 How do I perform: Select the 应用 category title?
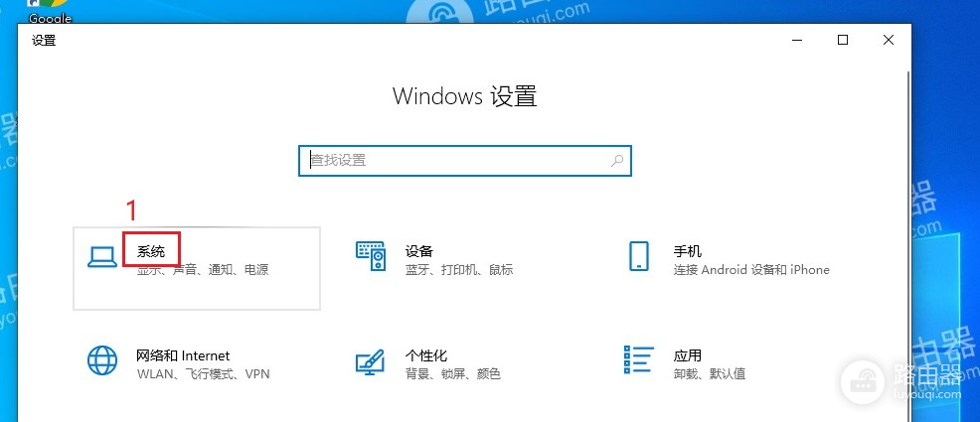click(x=688, y=355)
